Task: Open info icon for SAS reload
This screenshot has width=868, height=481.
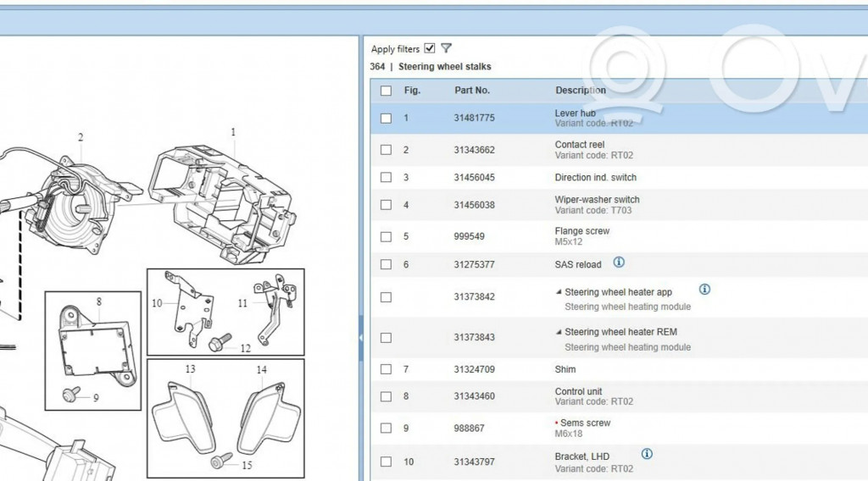Action: point(619,263)
